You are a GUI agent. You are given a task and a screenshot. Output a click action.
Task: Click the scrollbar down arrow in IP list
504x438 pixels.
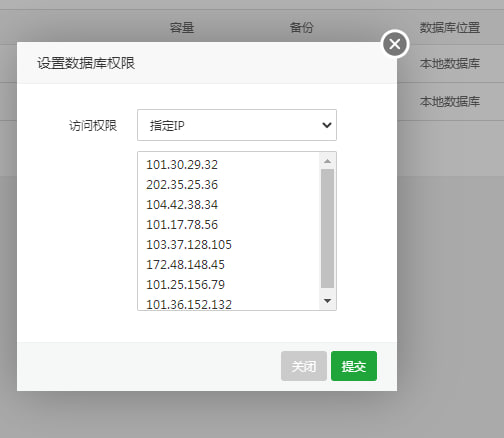[x=327, y=301]
